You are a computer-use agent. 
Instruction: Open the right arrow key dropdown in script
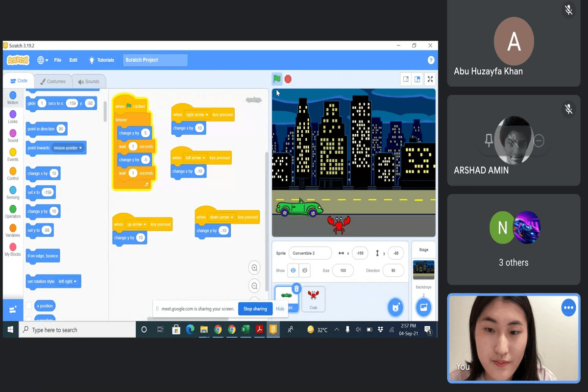197,115
